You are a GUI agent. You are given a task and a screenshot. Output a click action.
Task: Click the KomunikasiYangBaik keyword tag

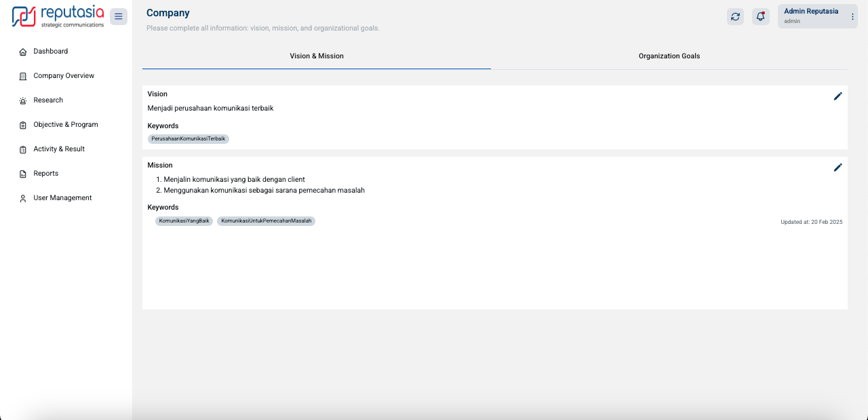pyautogui.click(x=184, y=221)
